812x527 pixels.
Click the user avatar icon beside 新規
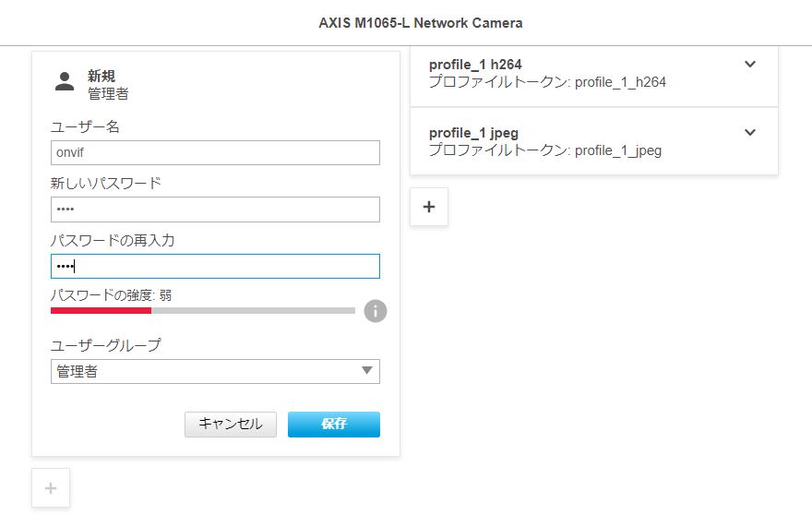click(x=65, y=81)
